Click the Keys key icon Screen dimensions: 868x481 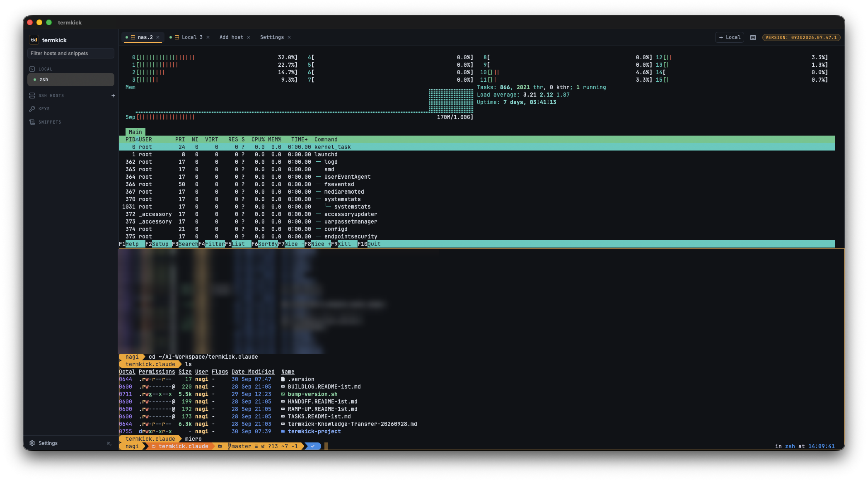click(32, 109)
